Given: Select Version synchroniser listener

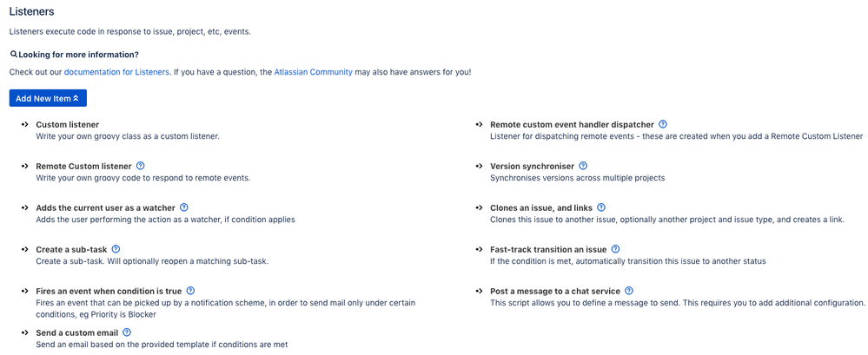Looking at the screenshot, I should (532, 167).
